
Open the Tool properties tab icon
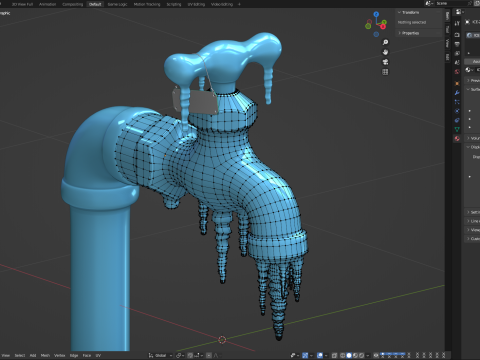click(x=457, y=23)
